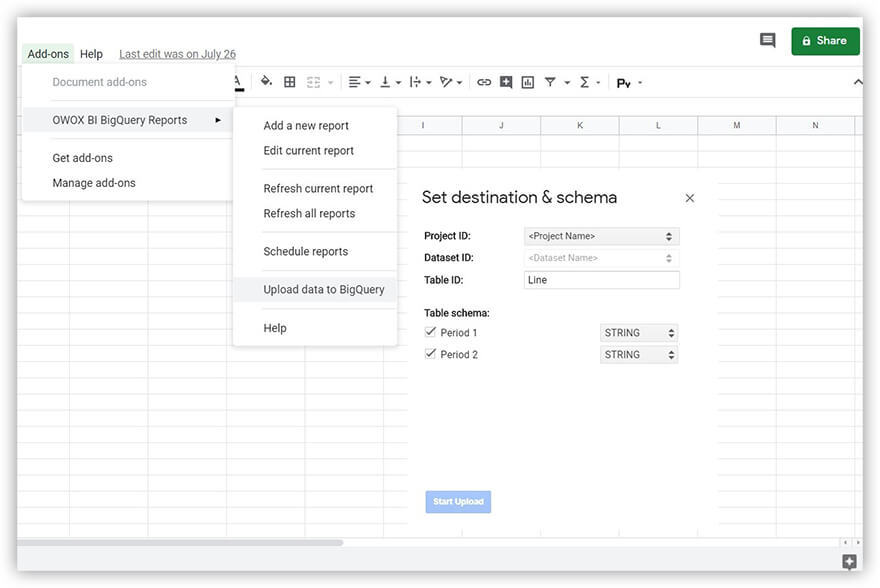Screen dimensions: 880x588
Task: Click the insert comment icon in toolbar
Action: point(506,82)
